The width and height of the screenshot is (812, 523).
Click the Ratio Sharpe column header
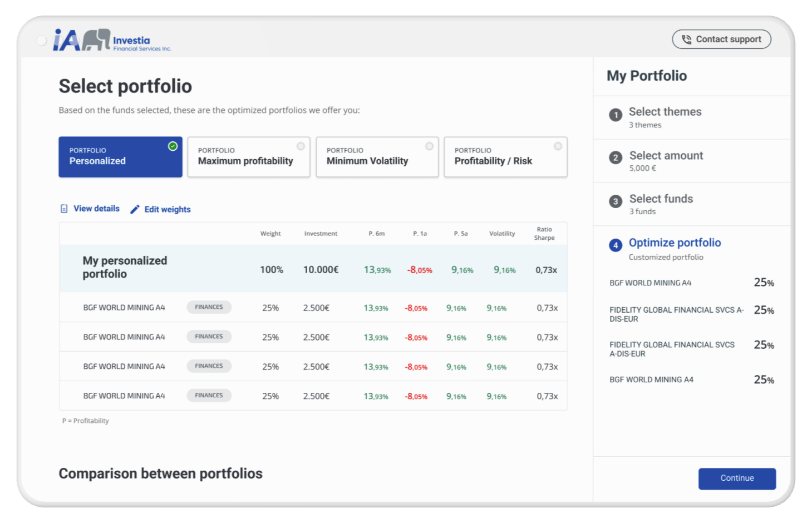click(x=544, y=234)
